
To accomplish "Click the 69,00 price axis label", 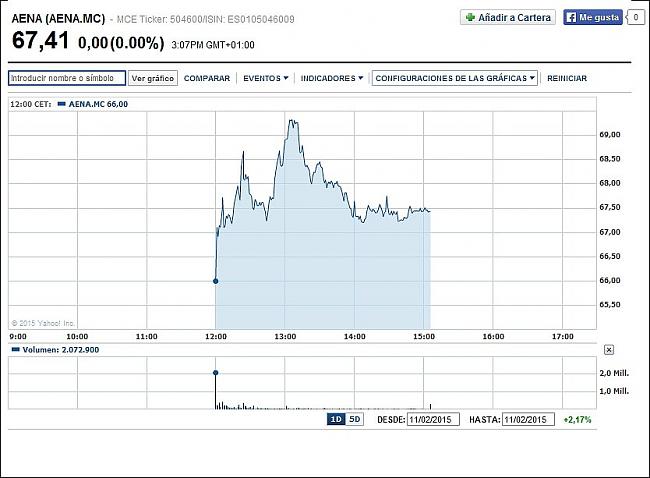I will (610, 134).
